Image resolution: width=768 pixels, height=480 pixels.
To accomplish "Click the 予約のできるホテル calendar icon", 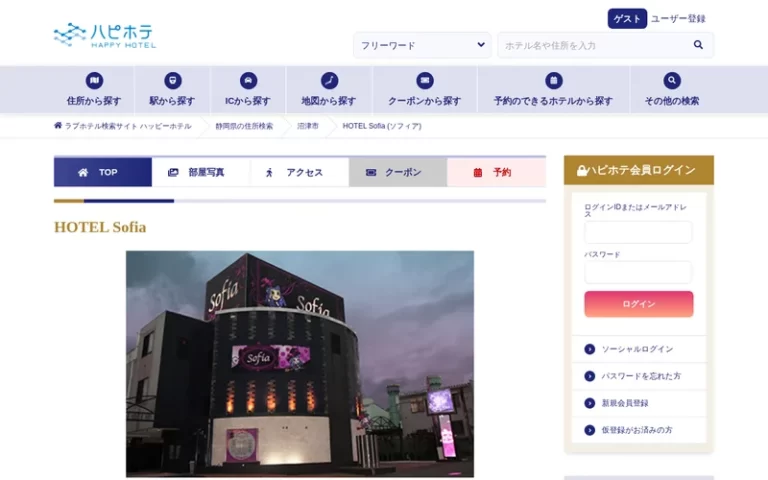I will 553,80.
